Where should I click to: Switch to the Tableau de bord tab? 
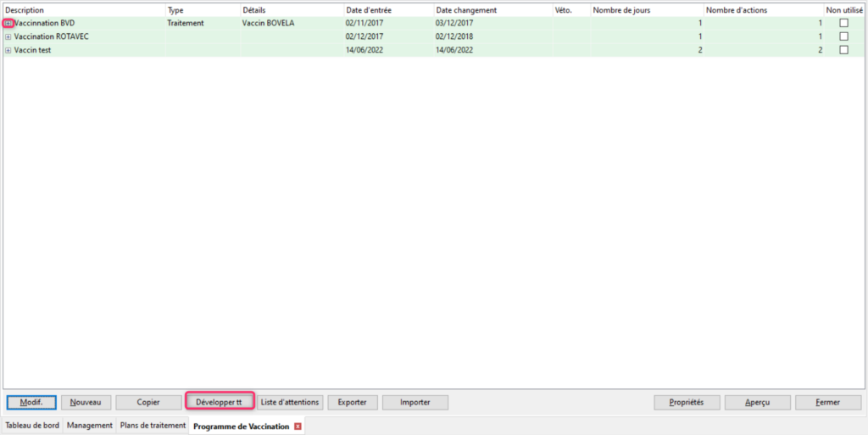(32, 426)
